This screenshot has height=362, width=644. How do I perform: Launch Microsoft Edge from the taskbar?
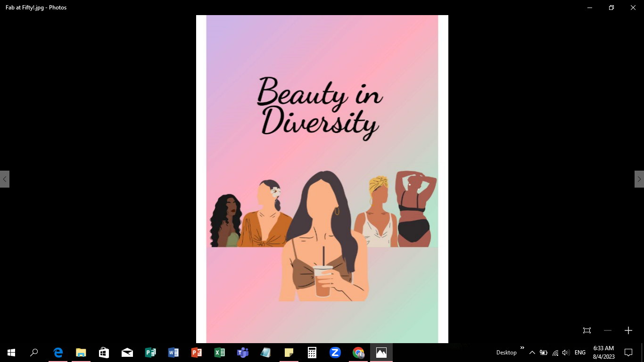click(x=58, y=352)
